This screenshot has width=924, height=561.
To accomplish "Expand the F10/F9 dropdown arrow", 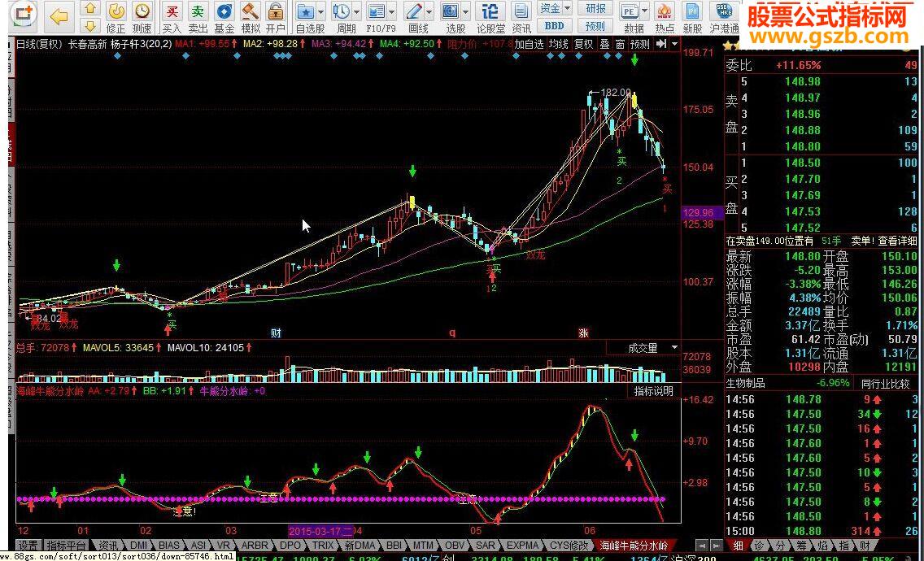I will 390,11.
